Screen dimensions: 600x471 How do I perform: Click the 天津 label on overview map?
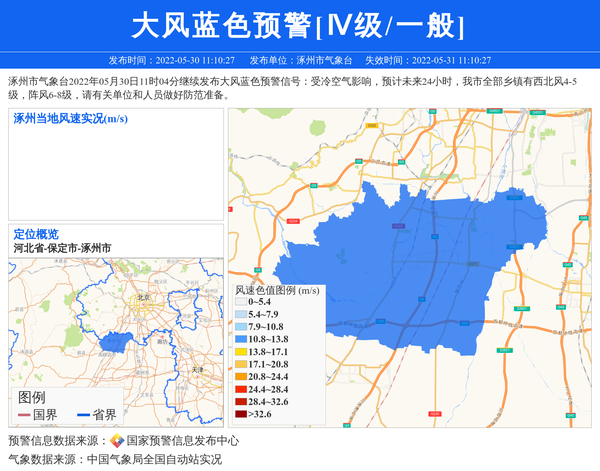pyautogui.click(x=197, y=370)
